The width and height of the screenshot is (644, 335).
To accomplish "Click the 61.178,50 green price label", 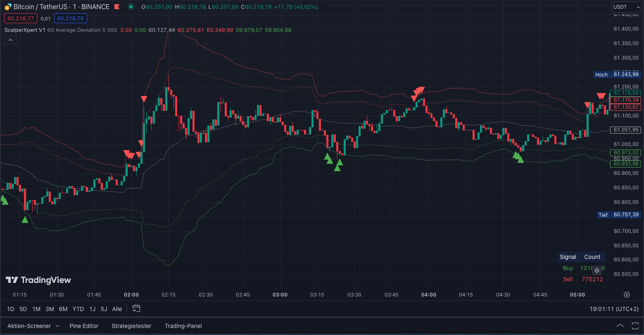I will click(x=626, y=93).
